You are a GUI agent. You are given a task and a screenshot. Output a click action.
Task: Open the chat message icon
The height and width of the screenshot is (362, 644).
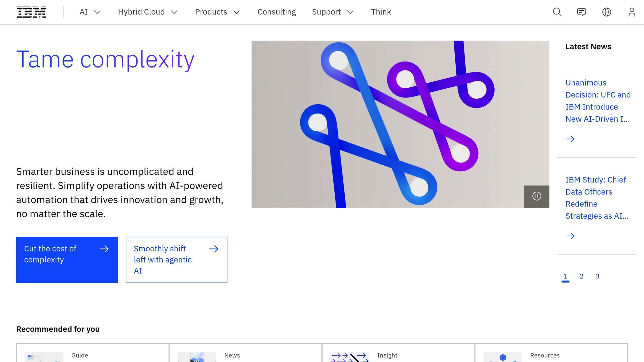click(x=581, y=12)
